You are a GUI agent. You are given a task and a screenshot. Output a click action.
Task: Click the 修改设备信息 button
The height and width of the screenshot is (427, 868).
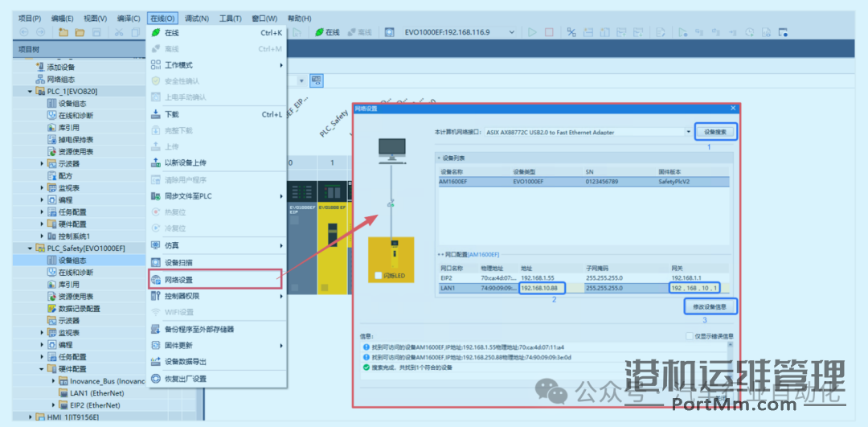click(711, 306)
